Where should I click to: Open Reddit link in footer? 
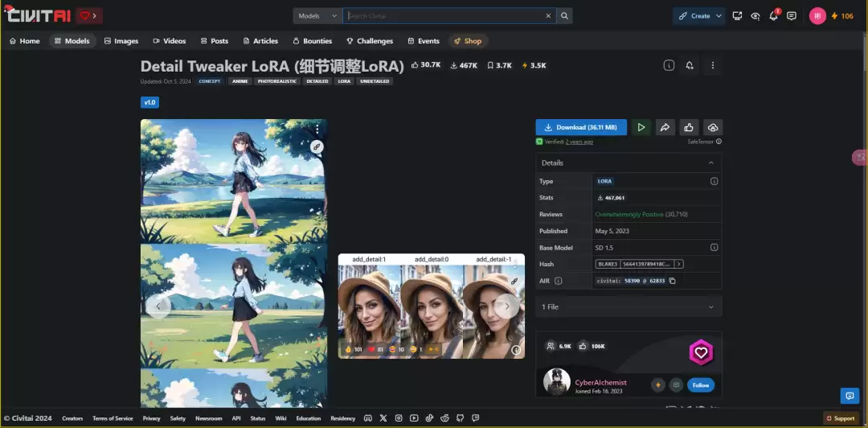(444, 418)
